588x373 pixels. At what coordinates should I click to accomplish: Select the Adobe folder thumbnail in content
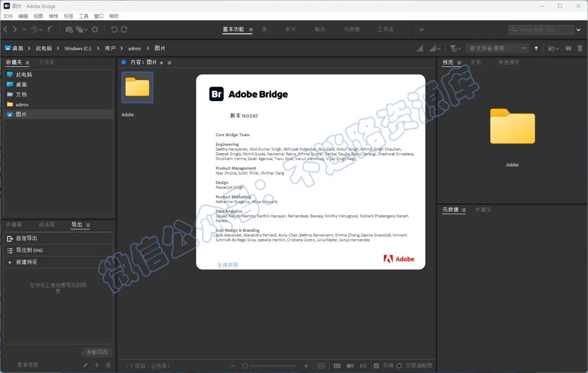coord(137,87)
